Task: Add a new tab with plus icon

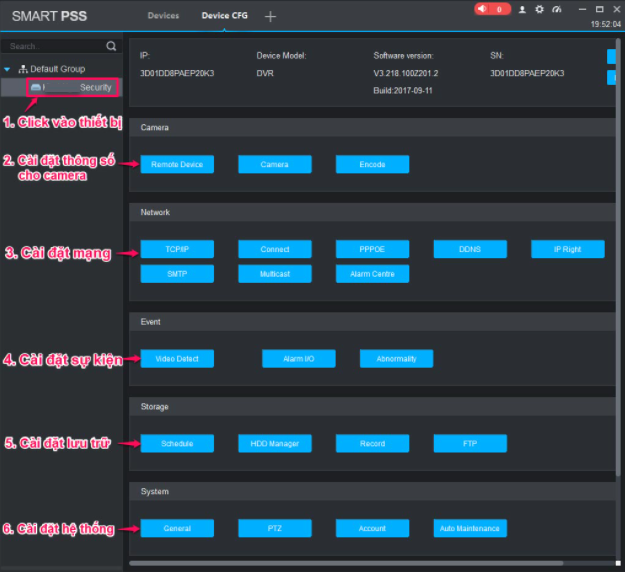Action: click(x=270, y=17)
